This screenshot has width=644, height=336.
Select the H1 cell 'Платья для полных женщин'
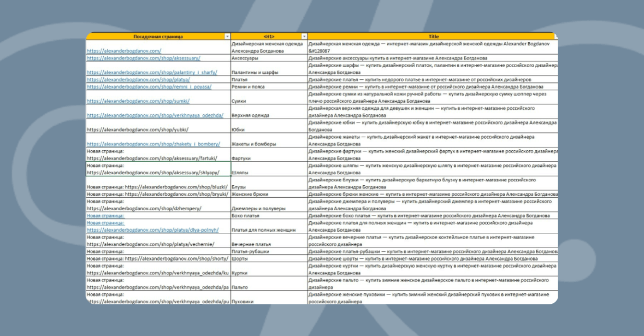coord(269,227)
